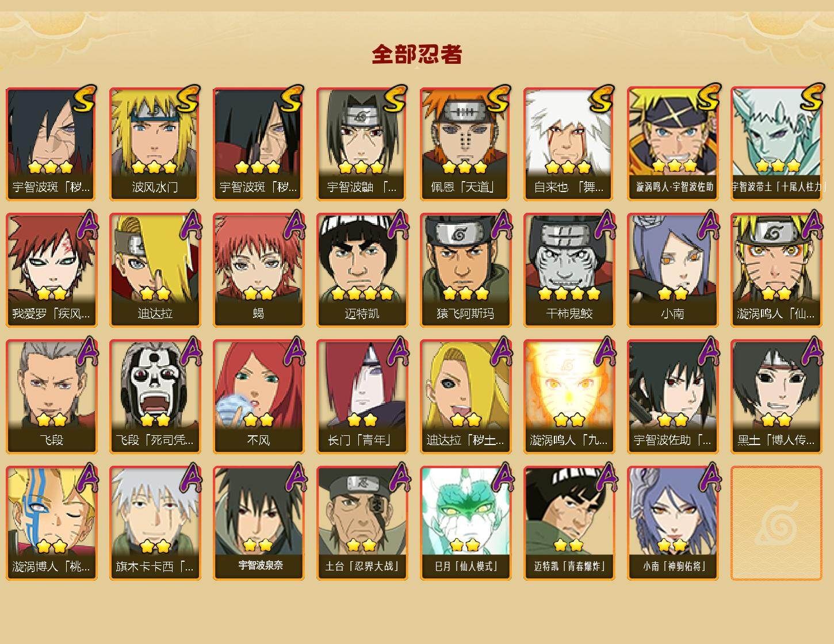
Task: Open the 土台「忍界大战」 card
Action: tap(362, 523)
